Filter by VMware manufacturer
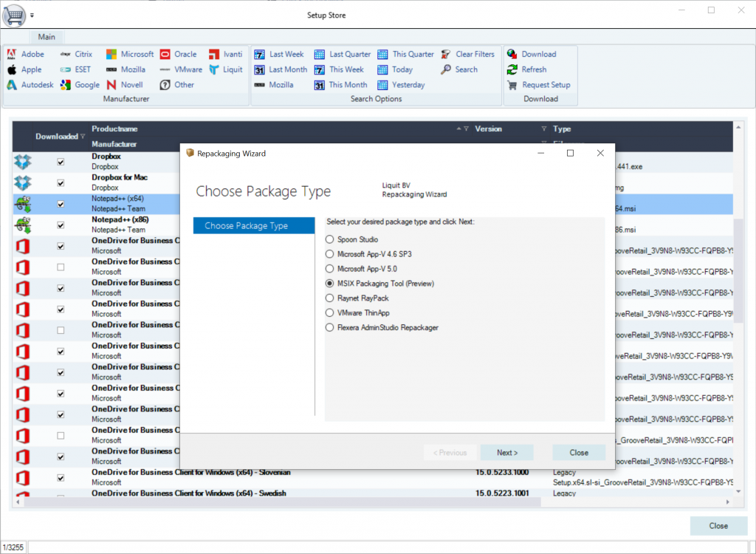Image resolution: width=756 pixels, height=554 pixels. (x=182, y=69)
